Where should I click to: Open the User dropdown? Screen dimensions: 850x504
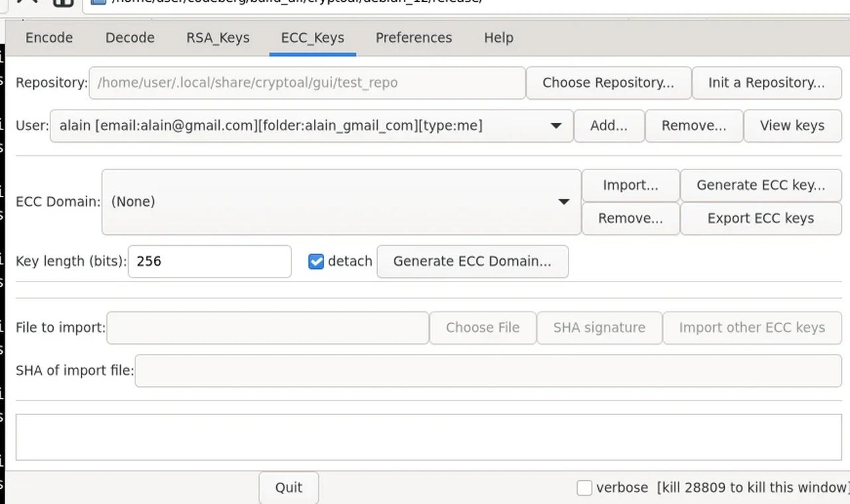point(556,126)
